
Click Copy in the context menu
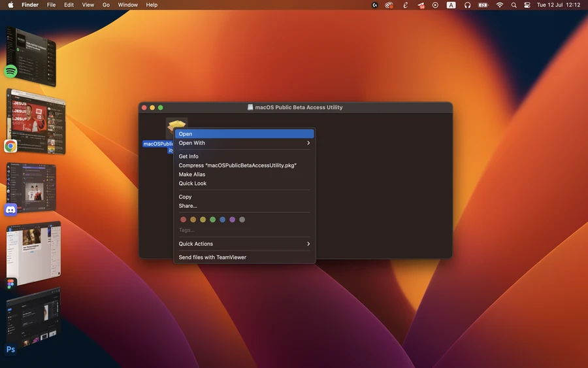(244, 197)
